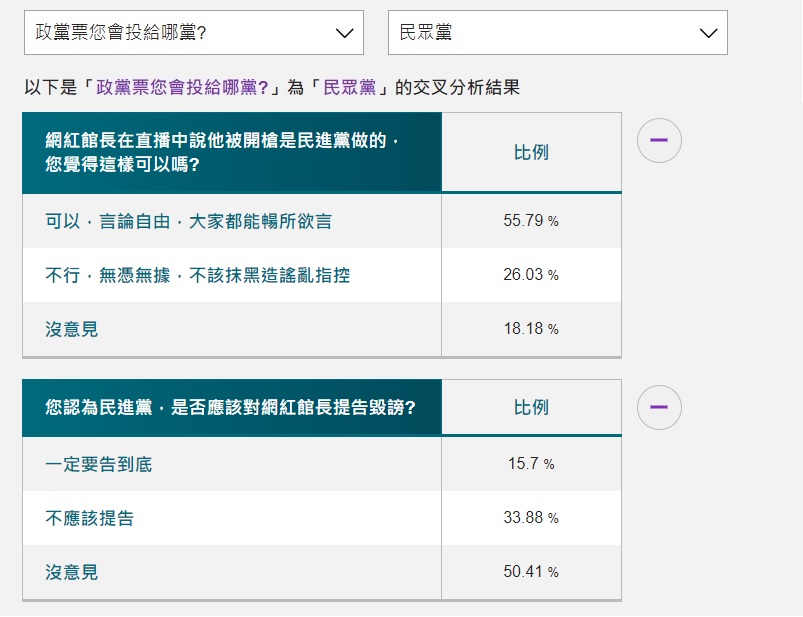The width and height of the screenshot is (803, 617).
Task: Click the 55.79 % value
Action: point(531,221)
